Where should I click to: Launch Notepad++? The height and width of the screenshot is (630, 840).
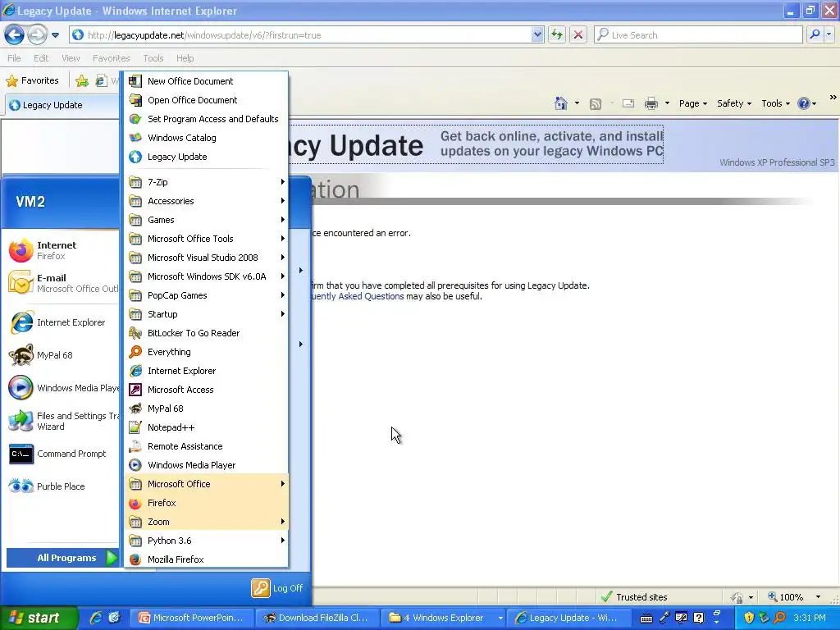pyautogui.click(x=206, y=427)
